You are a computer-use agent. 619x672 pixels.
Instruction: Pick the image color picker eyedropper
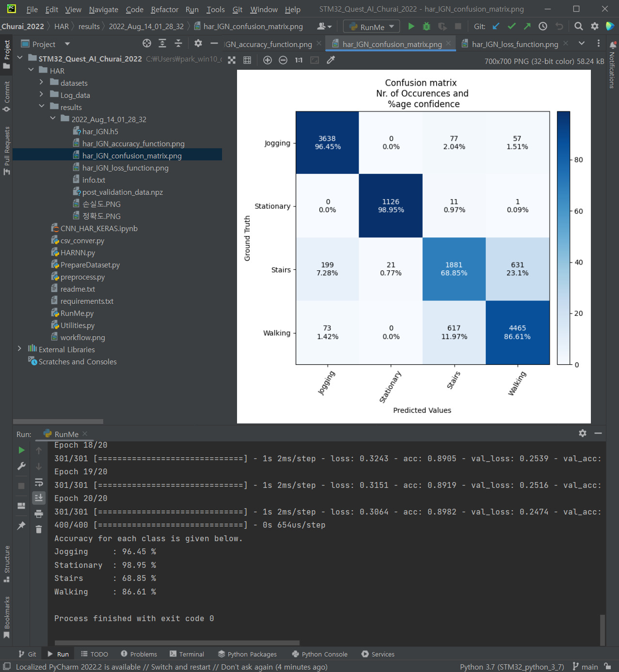[331, 60]
